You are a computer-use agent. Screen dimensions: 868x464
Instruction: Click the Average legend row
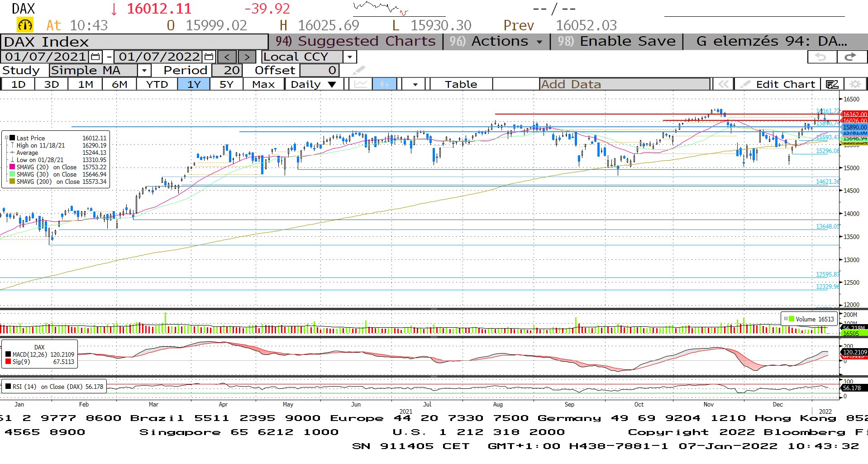pyautogui.click(x=58, y=153)
